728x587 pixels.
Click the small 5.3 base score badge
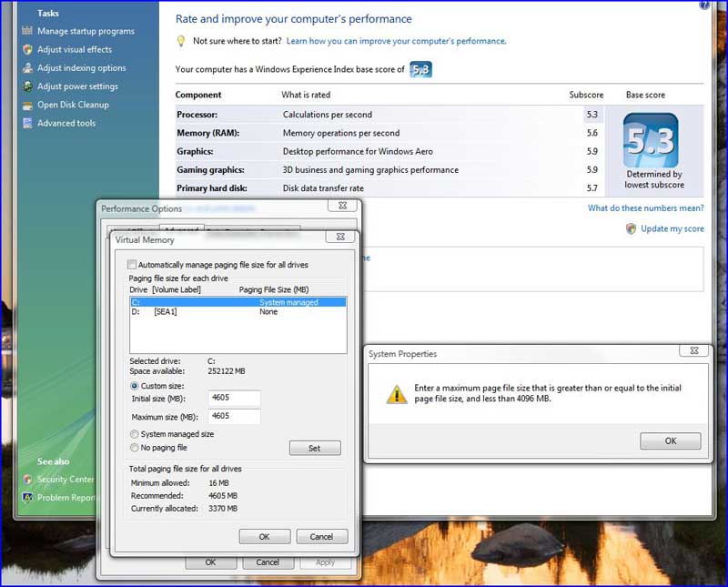tap(420, 70)
